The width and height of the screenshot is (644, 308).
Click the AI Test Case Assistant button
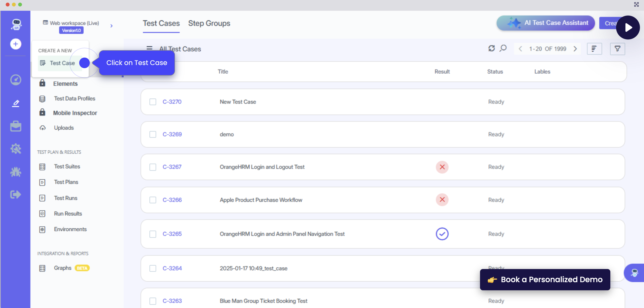(545, 23)
